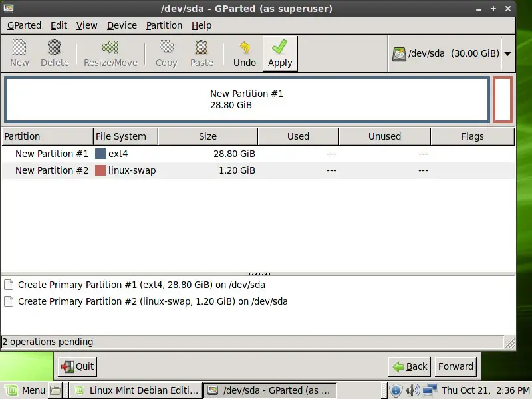
Task: Click the show desktop folder icon in the taskbar
Action: [55, 390]
